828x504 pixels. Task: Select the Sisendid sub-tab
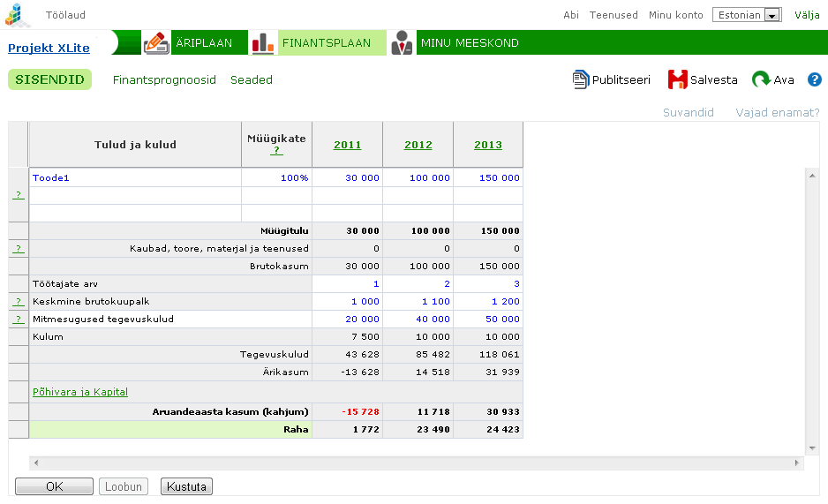(x=49, y=79)
